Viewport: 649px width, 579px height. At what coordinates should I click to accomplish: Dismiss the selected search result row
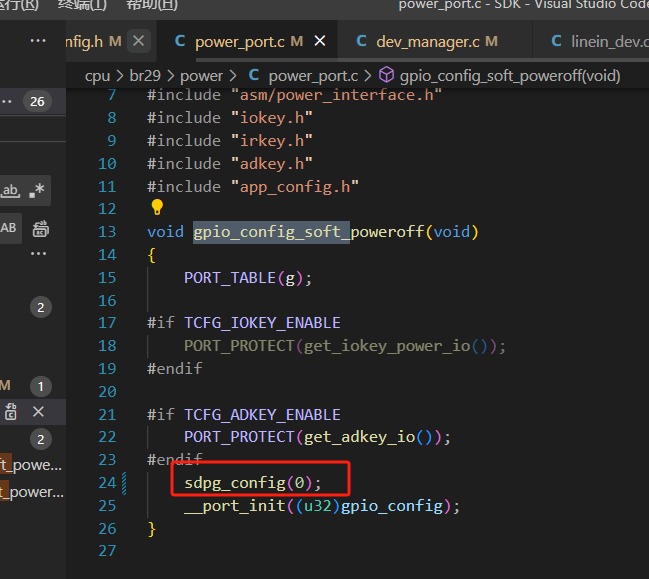pos(38,412)
